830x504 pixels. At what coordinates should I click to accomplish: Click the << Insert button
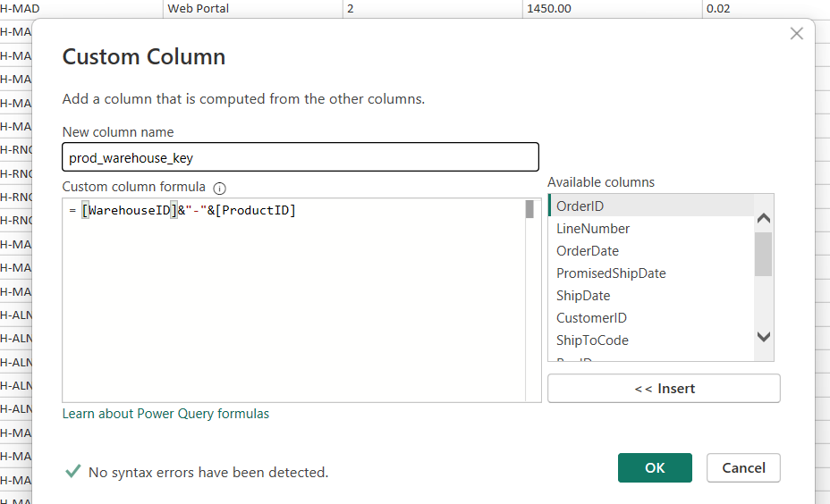(664, 388)
